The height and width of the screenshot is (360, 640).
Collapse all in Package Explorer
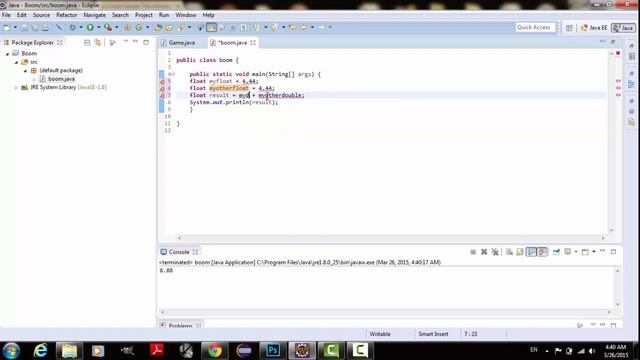point(87,42)
